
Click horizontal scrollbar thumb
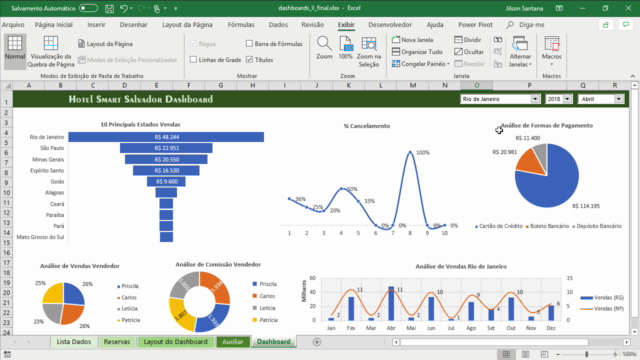494,342
